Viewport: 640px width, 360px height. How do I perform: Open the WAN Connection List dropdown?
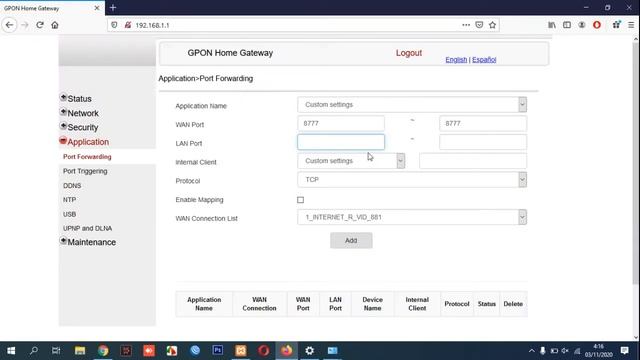click(412, 217)
